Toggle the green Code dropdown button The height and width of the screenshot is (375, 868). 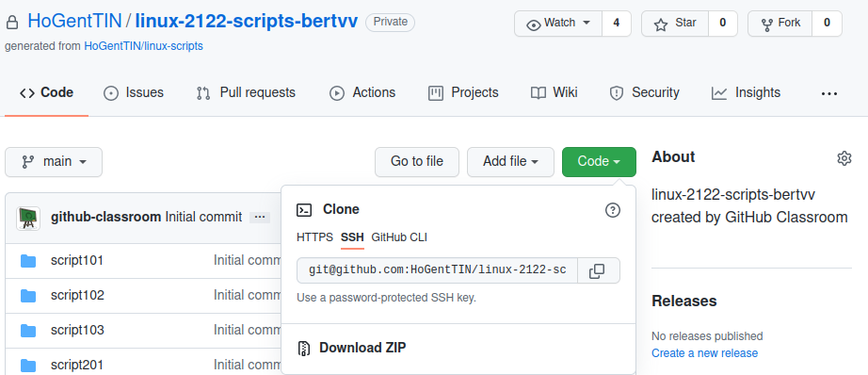pyautogui.click(x=599, y=162)
